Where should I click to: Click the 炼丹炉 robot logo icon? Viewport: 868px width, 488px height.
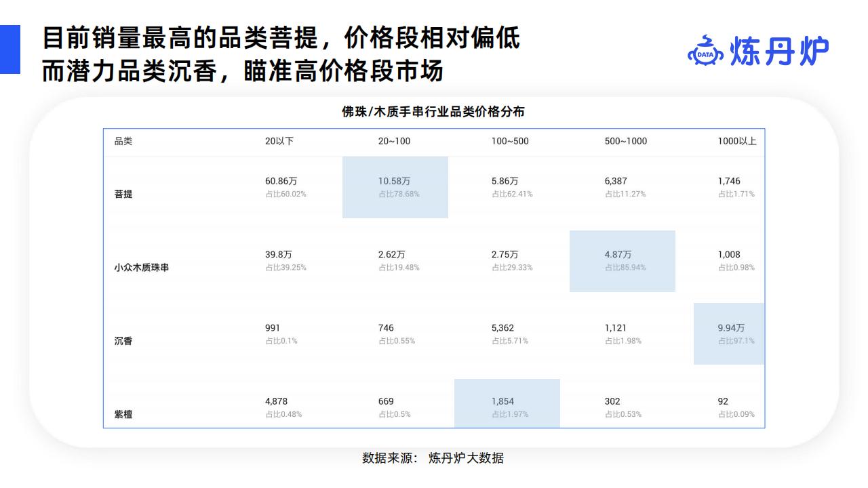tap(706, 51)
